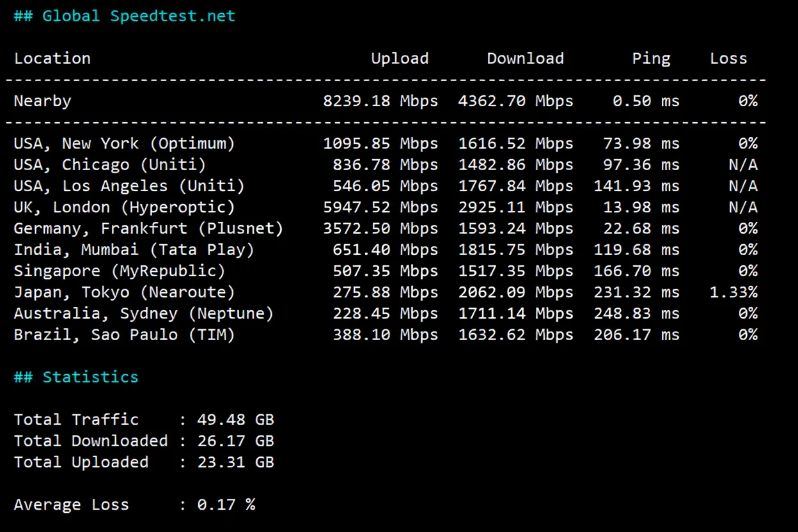Click 'USA, Los Angeles (Uniti)' row label
This screenshot has height=532, width=798.
click(129, 186)
